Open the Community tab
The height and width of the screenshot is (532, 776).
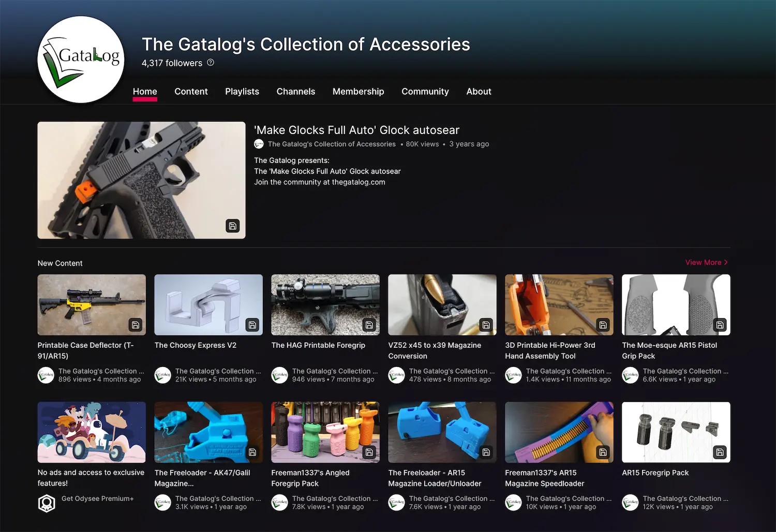[x=425, y=92]
